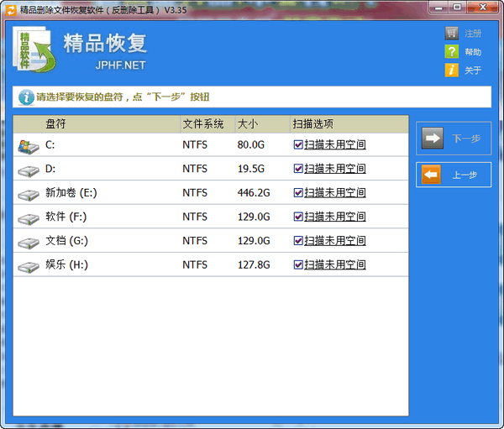Image resolution: width=504 pixels, height=429 pixels.
Task: Click the 文件系统 column header
Action: click(203, 124)
